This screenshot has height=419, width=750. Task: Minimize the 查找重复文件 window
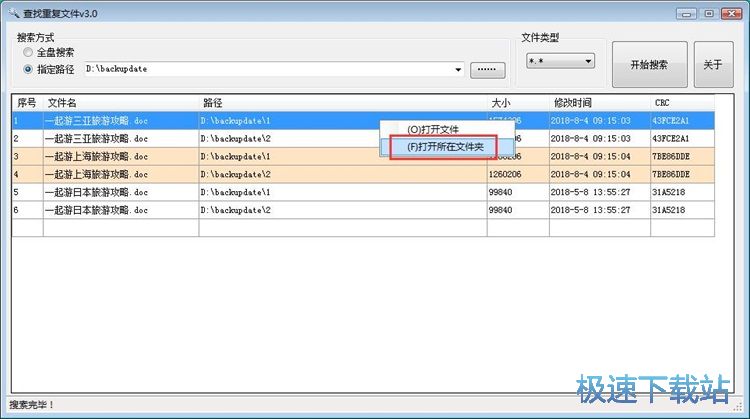(686, 13)
